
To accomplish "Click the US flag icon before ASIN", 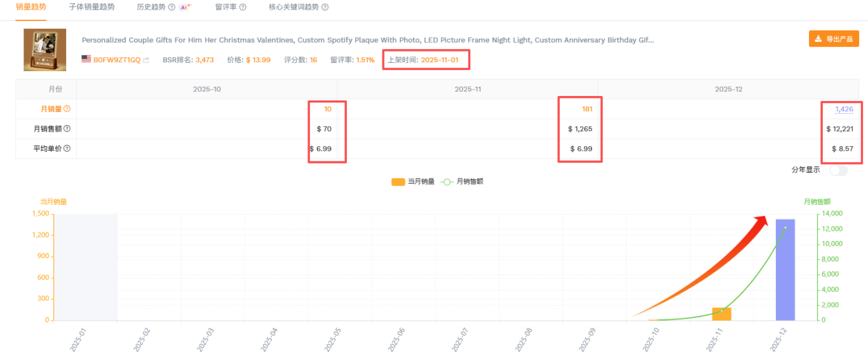I will coord(86,59).
